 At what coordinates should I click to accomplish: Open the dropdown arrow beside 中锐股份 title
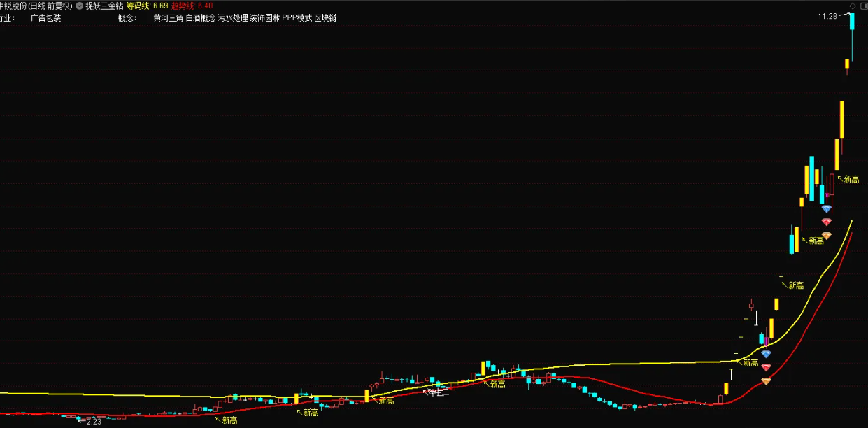point(78,6)
